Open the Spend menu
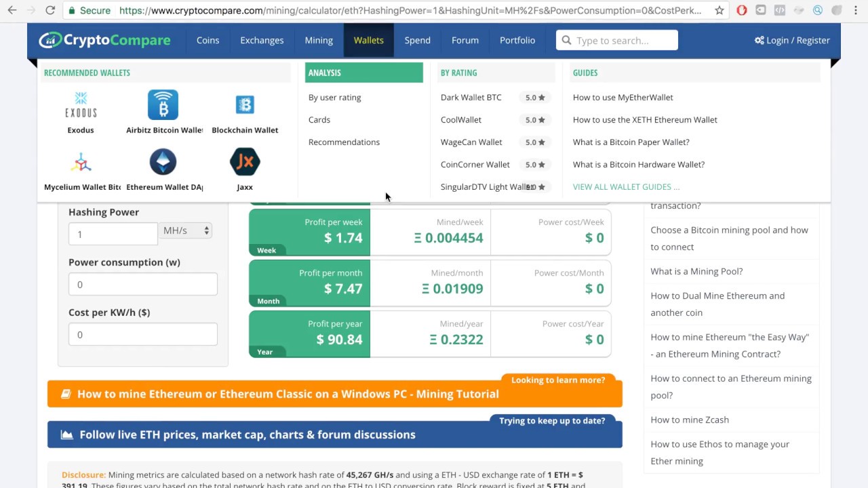This screenshot has height=488, width=868. pyautogui.click(x=418, y=40)
